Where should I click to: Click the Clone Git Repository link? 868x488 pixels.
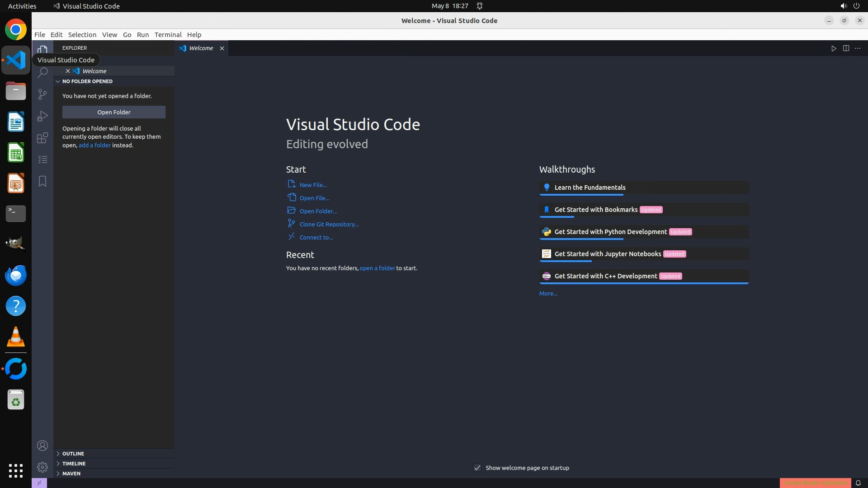pyautogui.click(x=329, y=225)
